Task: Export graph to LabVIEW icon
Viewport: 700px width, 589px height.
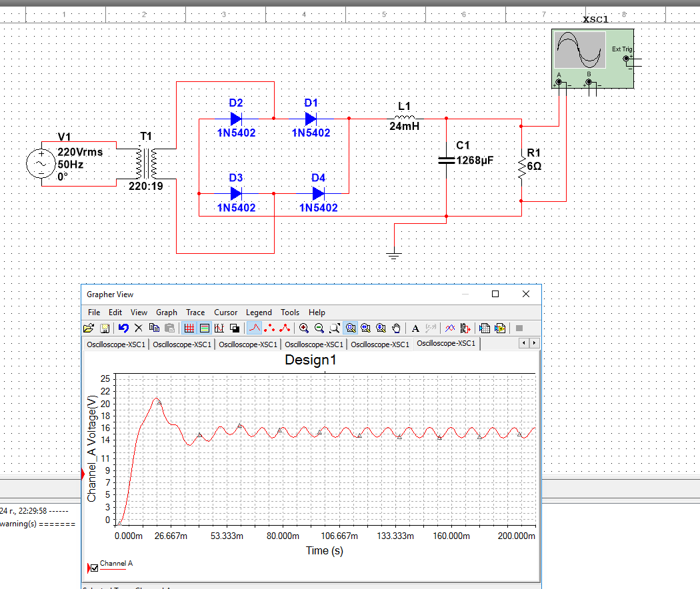Action: [500, 328]
